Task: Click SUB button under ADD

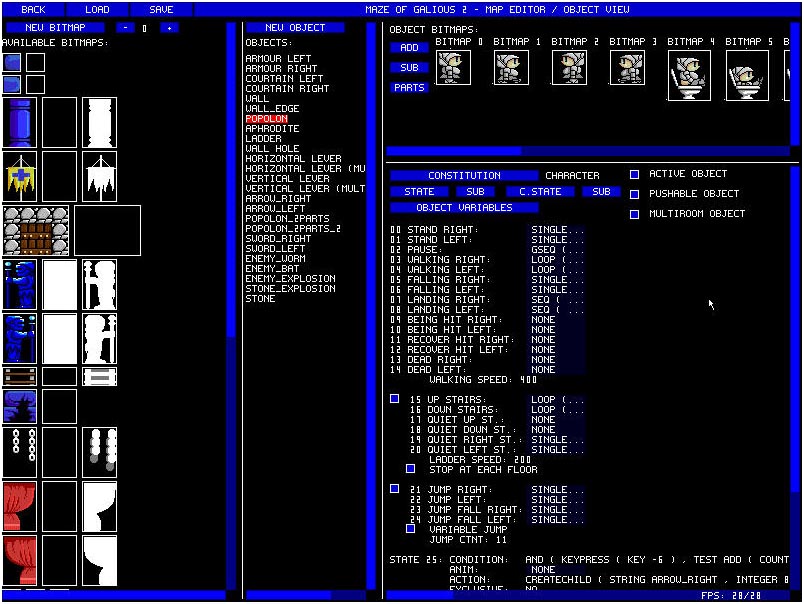Action: pos(409,68)
